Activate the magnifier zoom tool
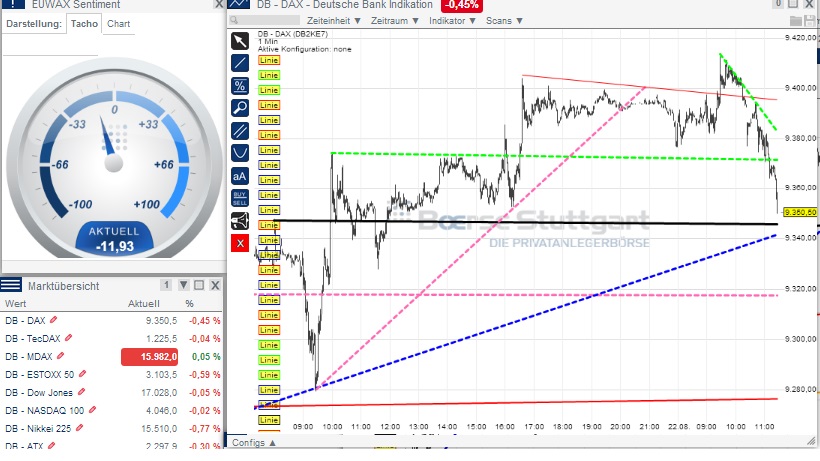 [240, 108]
